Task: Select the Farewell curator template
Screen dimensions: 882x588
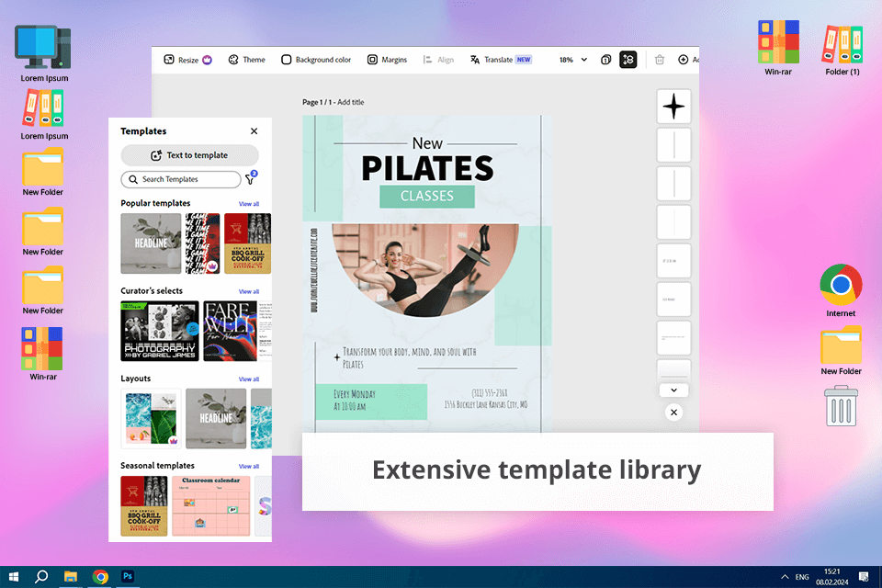Action: (230, 331)
